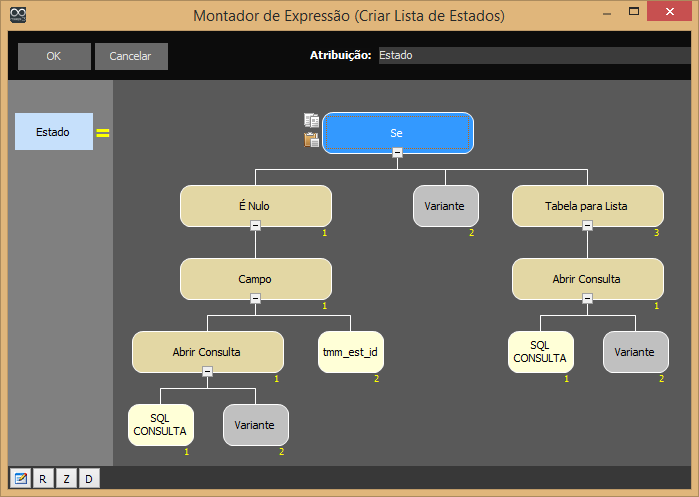This screenshot has width=699, height=497.
Task: Select the Variante node directly under Se
Action: coord(445,206)
